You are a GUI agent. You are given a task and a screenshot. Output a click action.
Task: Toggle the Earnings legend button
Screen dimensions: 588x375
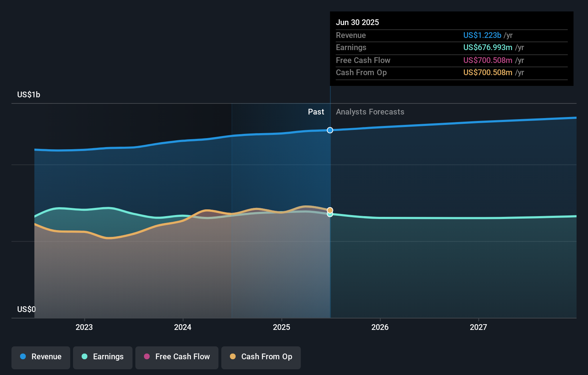[103, 357]
